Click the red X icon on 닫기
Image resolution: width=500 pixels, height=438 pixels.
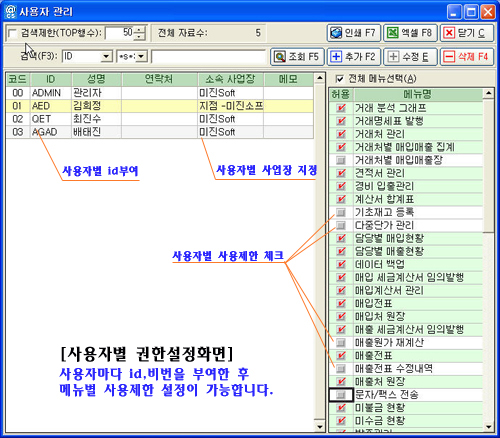449,33
